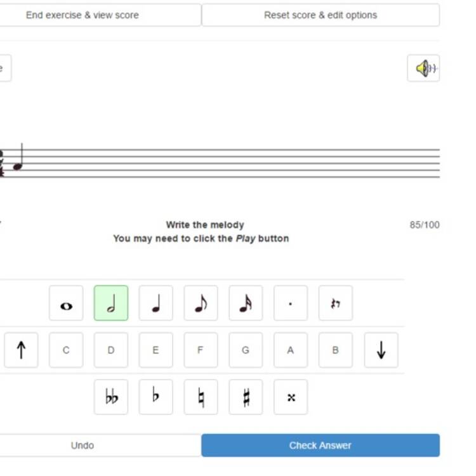Screen dimensions: 476x476
Task: Click Check Answer
Action: [x=321, y=445]
